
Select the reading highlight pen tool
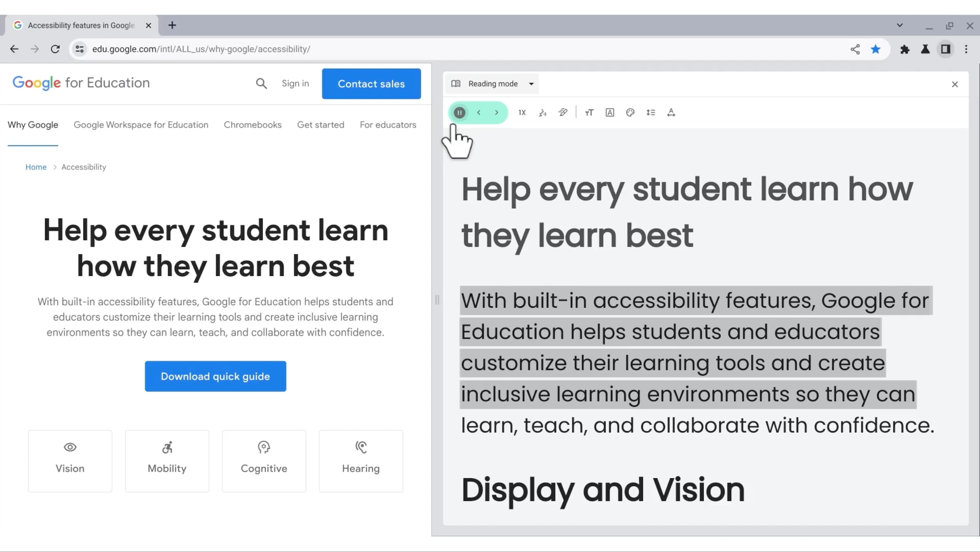(x=563, y=113)
